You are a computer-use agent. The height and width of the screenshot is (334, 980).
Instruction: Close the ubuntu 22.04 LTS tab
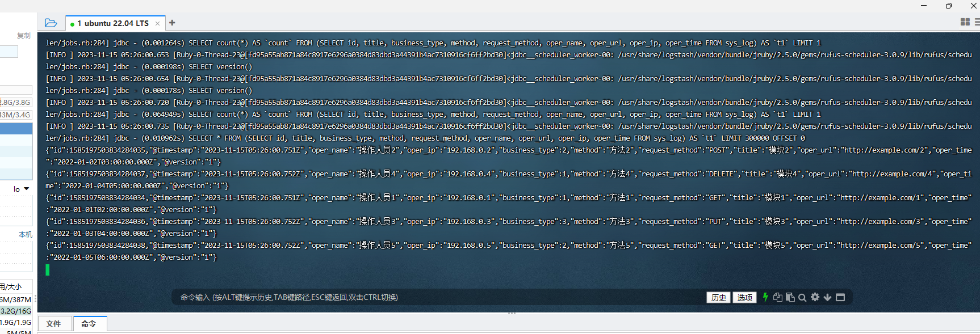click(x=157, y=23)
